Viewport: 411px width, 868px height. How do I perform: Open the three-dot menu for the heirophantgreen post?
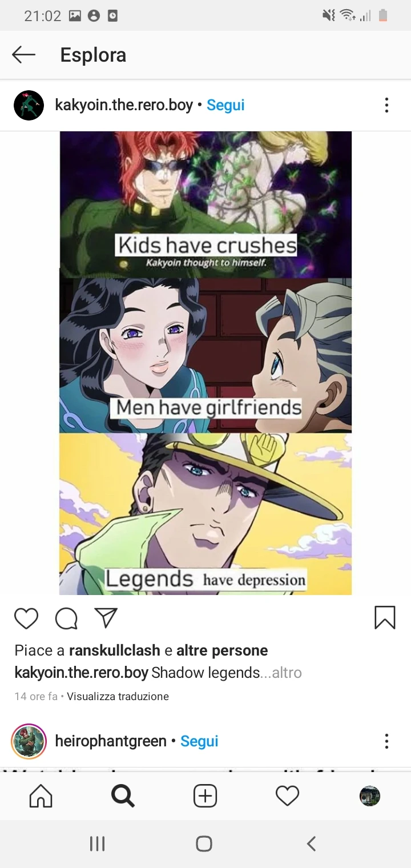click(386, 741)
